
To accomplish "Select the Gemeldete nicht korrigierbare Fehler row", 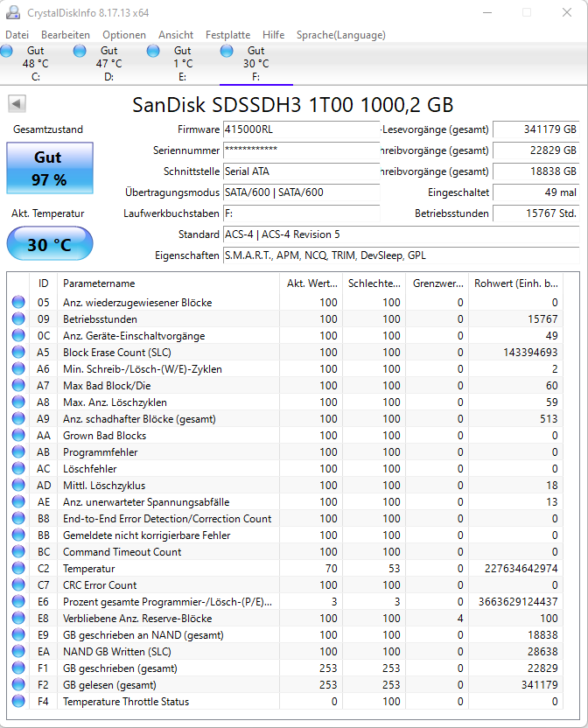I will pos(285,535).
